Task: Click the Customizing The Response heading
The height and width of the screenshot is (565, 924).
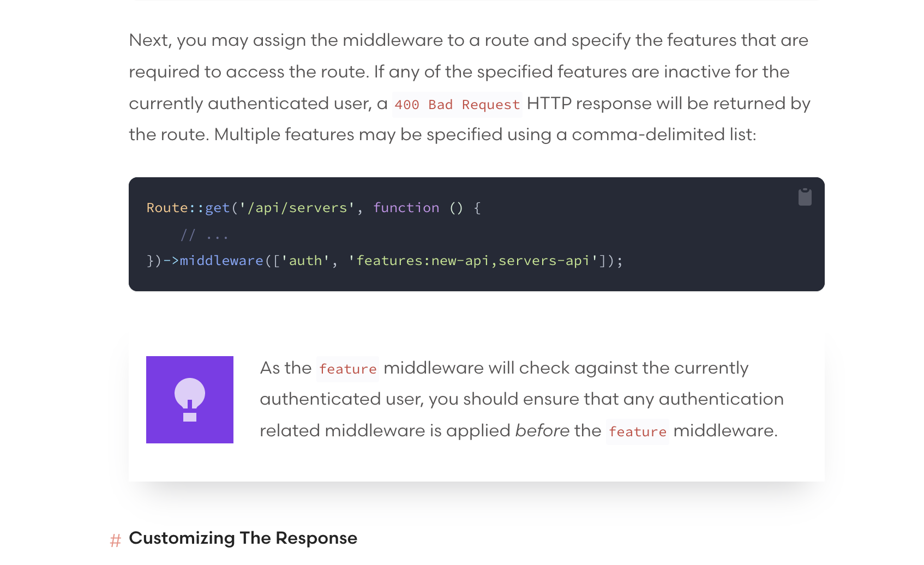Action: coord(243,538)
